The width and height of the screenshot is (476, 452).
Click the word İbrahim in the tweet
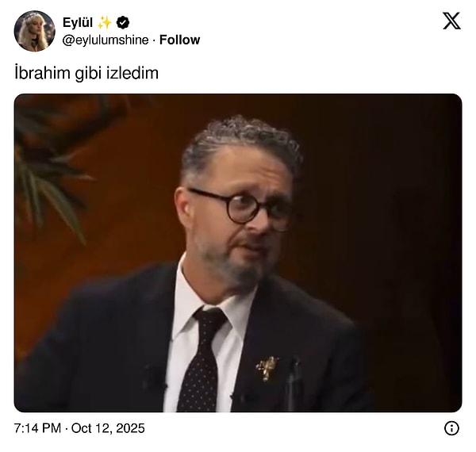point(42,73)
